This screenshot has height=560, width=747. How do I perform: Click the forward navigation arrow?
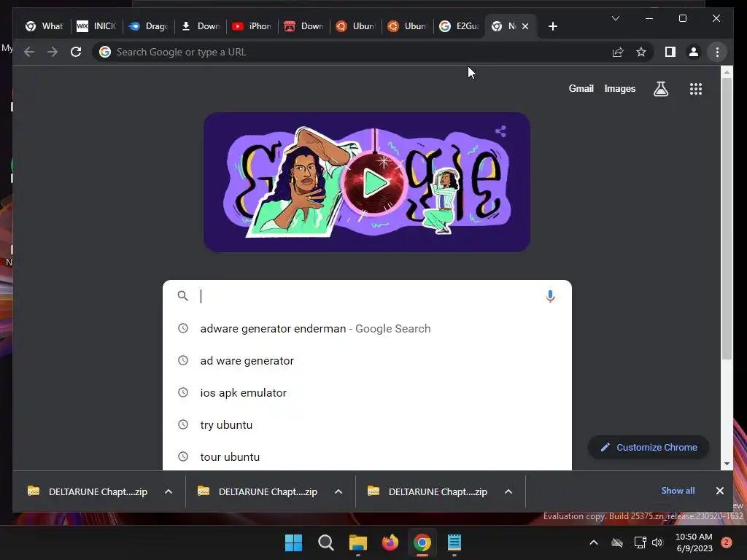[53, 52]
